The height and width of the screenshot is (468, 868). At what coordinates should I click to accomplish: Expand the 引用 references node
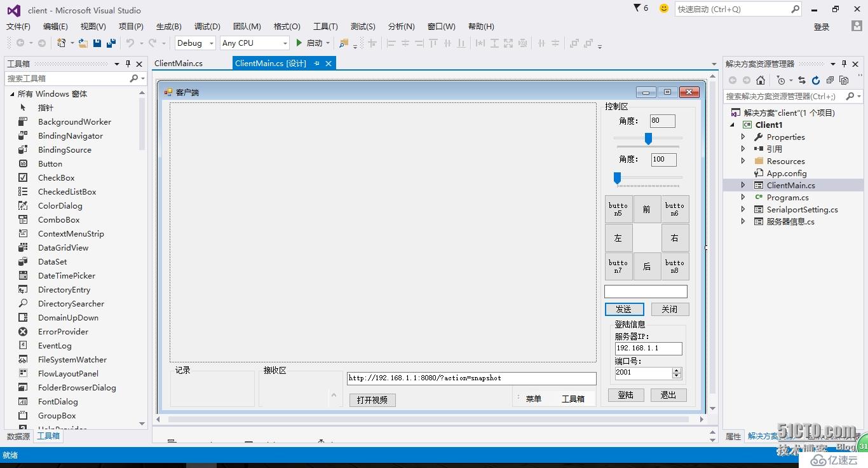[x=743, y=149]
